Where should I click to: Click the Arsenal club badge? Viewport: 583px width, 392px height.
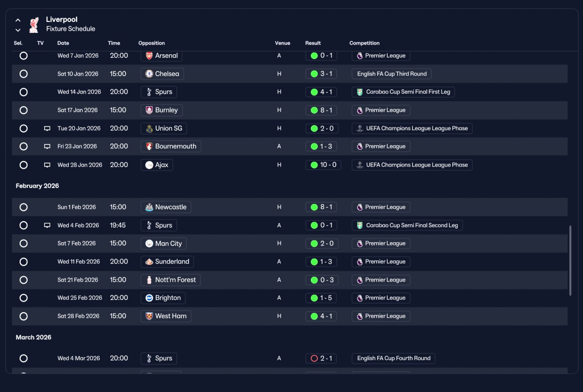click(149, 56)
